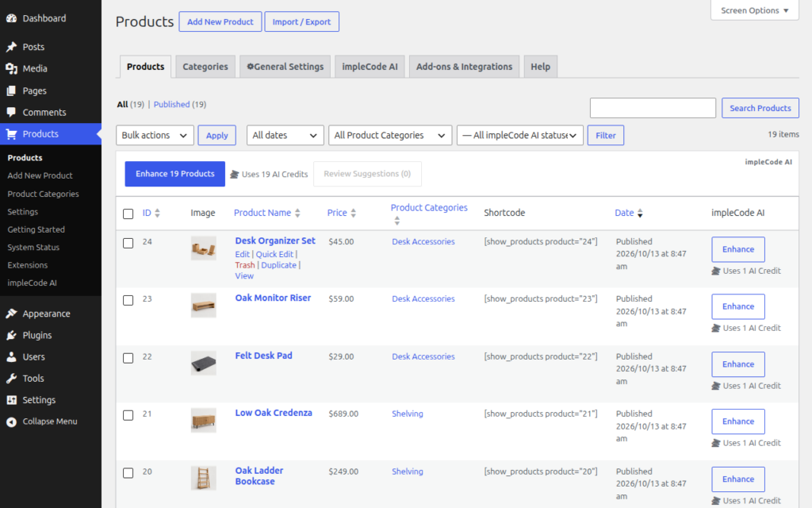This screenshot has width=812, height=508.
Task: Click the Plugins plug icon
Action: pos(11,336)
